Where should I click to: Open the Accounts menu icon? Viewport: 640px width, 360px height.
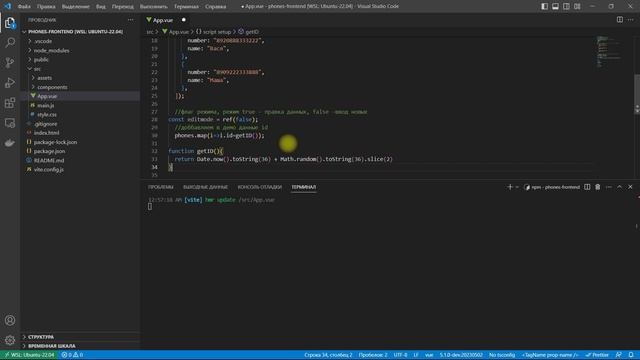pos(10,320)
